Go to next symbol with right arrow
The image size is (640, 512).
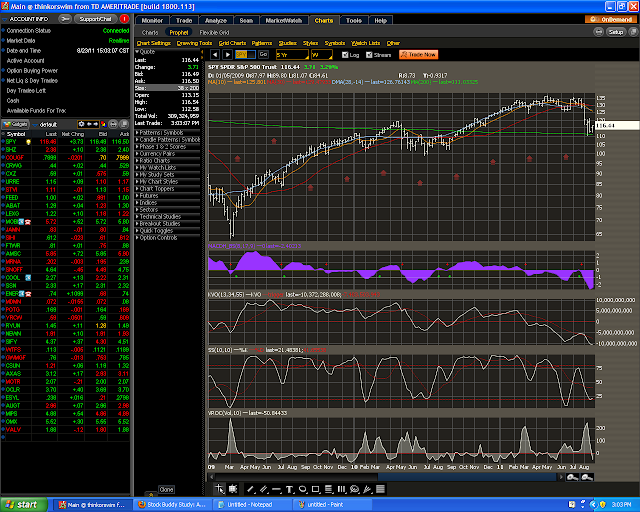click(228, 55)
